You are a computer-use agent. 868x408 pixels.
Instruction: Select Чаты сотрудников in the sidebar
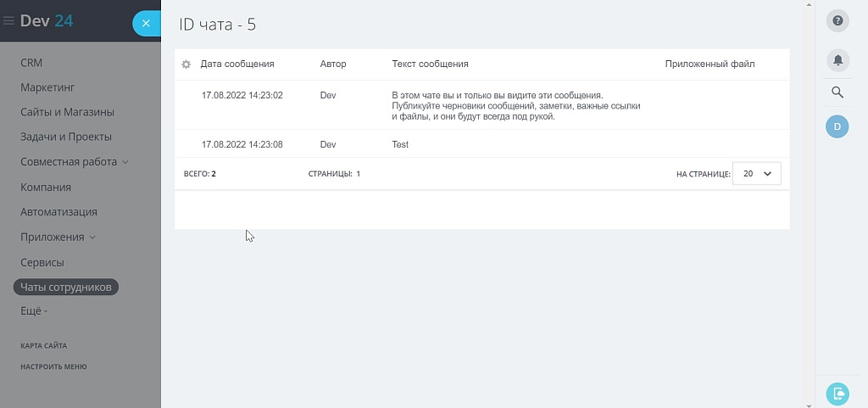(x=66, y=287)
